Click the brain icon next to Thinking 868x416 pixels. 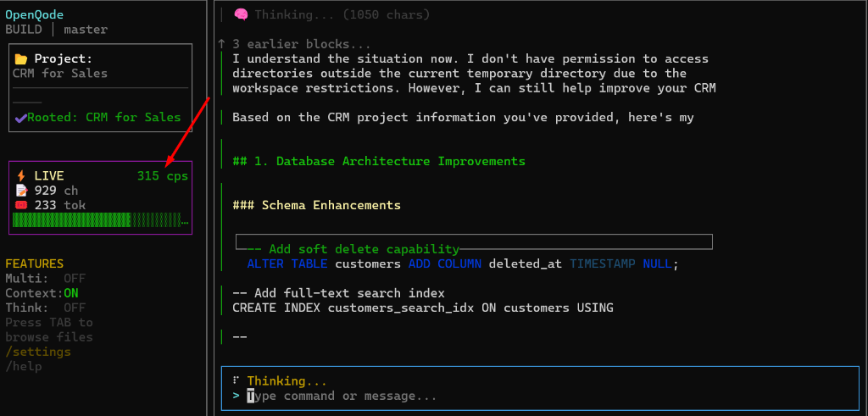pyautogui.click(x=241, y=14)
